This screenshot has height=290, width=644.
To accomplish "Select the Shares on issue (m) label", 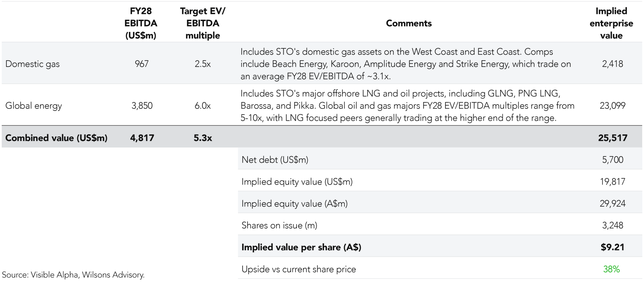I will [x=279, y=226].
